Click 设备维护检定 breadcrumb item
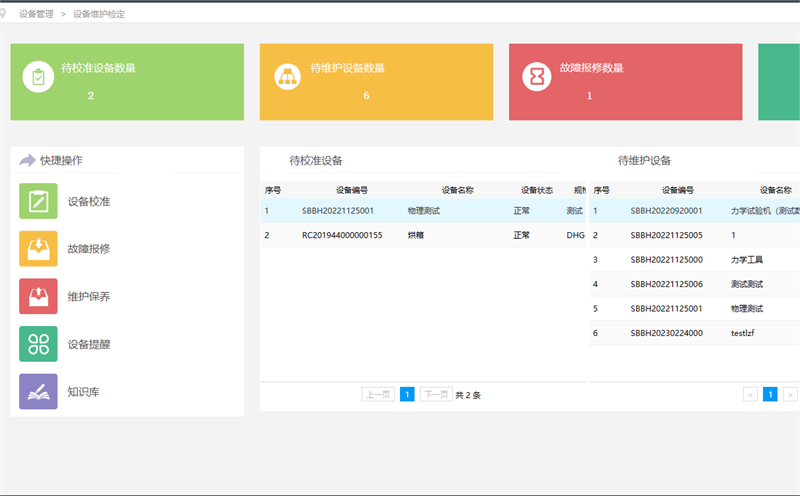This screenshot has width=800, height=496. click(x=99, y=14)
